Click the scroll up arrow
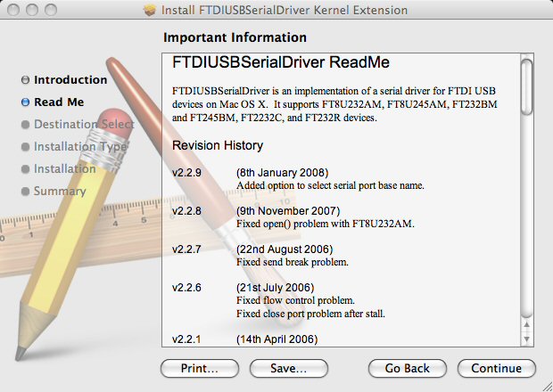Viewport: 553px width, 392px height. coord(526,324)
